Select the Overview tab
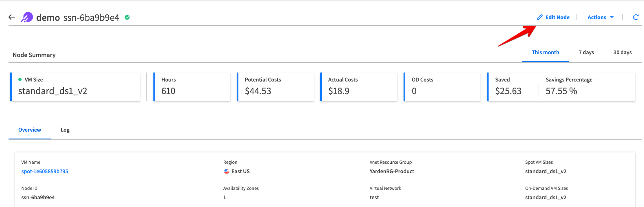This screenshot has height=207, width=644. [x=30, y=130]
